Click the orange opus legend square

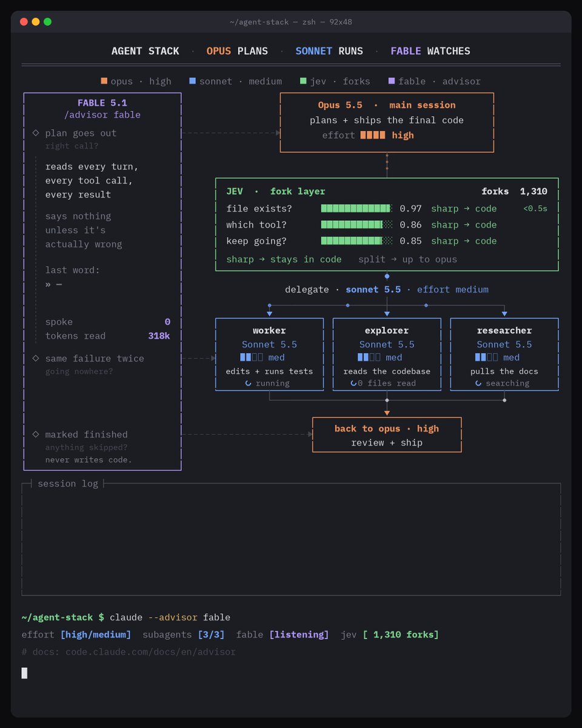[x=104, y=81]
